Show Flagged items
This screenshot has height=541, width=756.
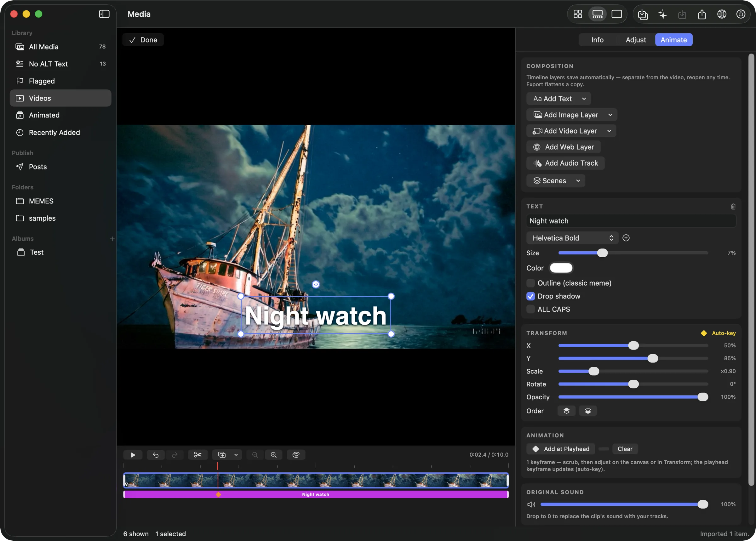[60, 81]
